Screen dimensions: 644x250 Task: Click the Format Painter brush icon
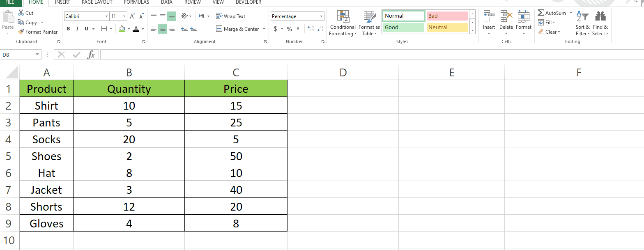coord(21,32)
